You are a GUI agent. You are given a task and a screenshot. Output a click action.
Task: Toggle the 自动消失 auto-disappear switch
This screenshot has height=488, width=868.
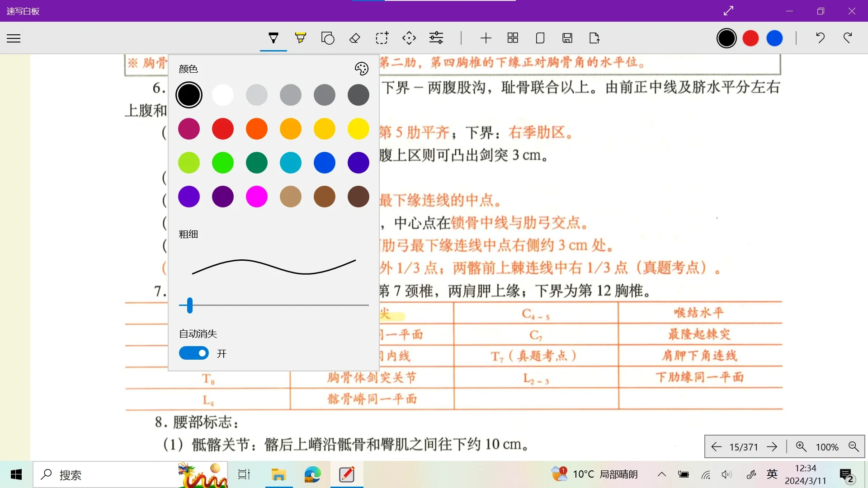(194, 353)
